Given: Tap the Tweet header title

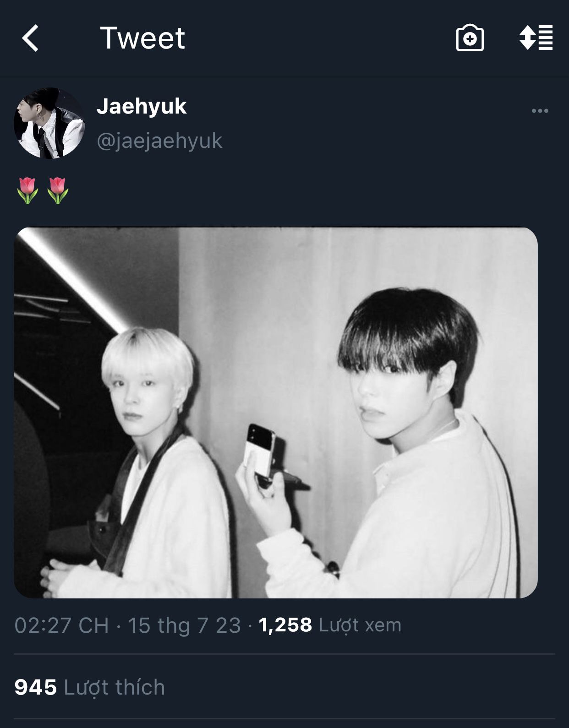Looking at the screenshot, I should (142, 38).
